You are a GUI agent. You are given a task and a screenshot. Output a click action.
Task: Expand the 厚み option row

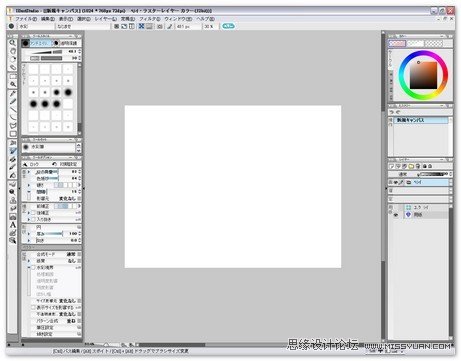point(29,234)
